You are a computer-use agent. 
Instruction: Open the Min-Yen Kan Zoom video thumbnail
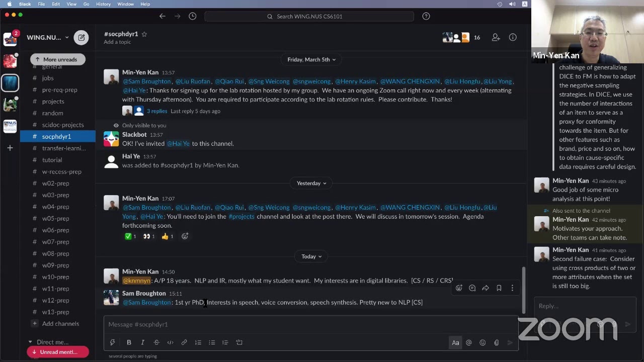pos(588,31)
